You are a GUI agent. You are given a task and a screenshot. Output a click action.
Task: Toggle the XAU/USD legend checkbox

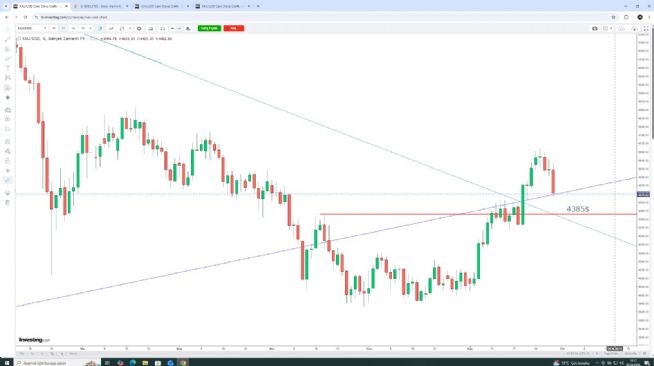[x=19, y=39]
